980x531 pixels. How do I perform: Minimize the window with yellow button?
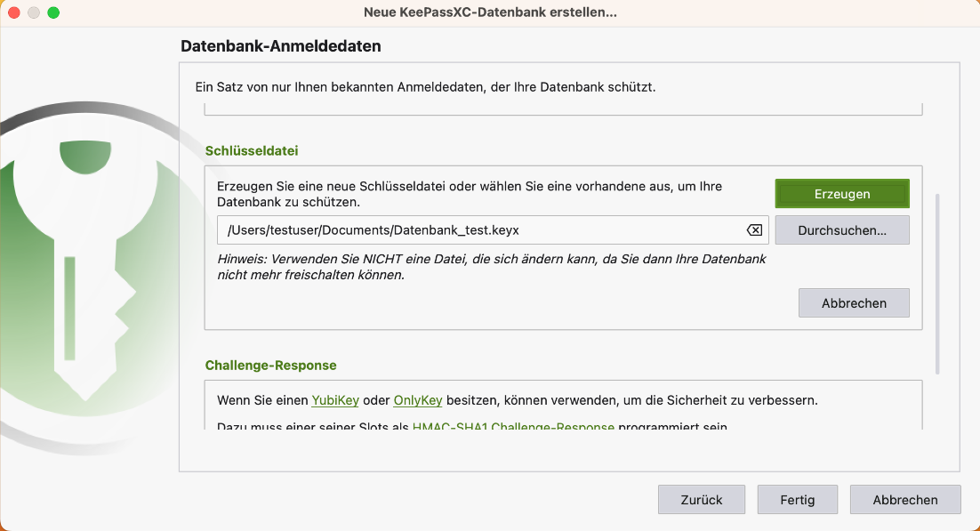coord(34,12)
